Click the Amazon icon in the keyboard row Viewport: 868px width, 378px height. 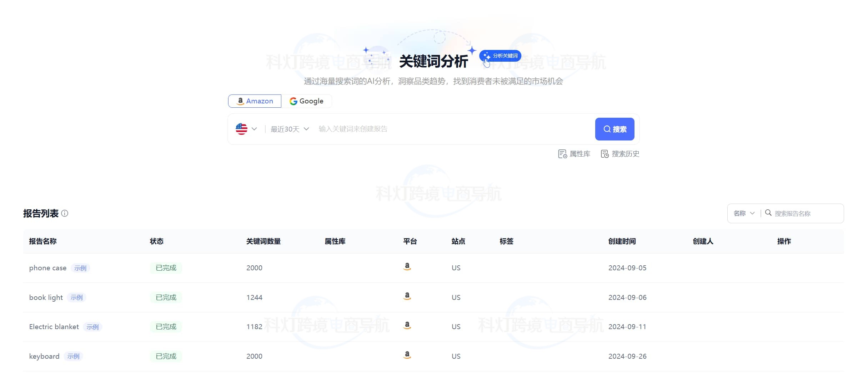(408, 355)
